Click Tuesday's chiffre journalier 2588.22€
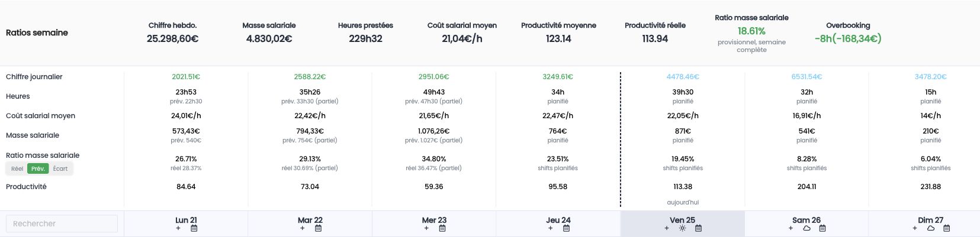The width and height of the screenshot is (980, 237). (x=310, y=77)
